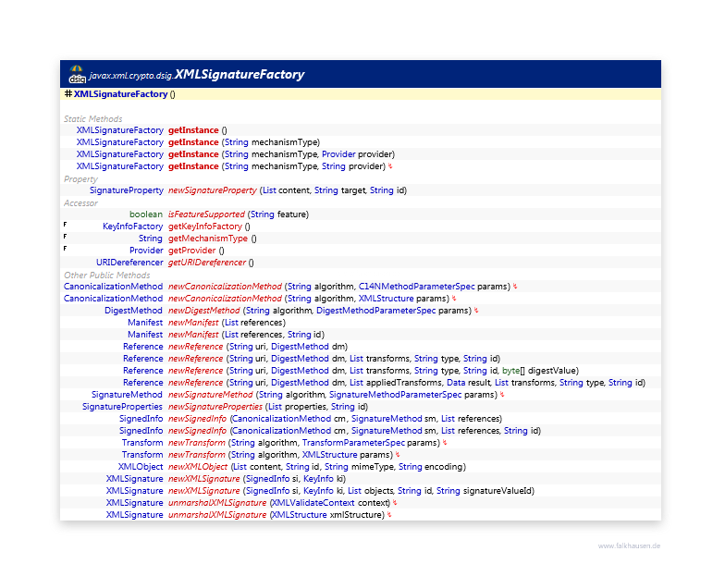Viewport: 713px width, 588px height.
Task: Click the Other Public Methods heading
Action: (107, 276)
